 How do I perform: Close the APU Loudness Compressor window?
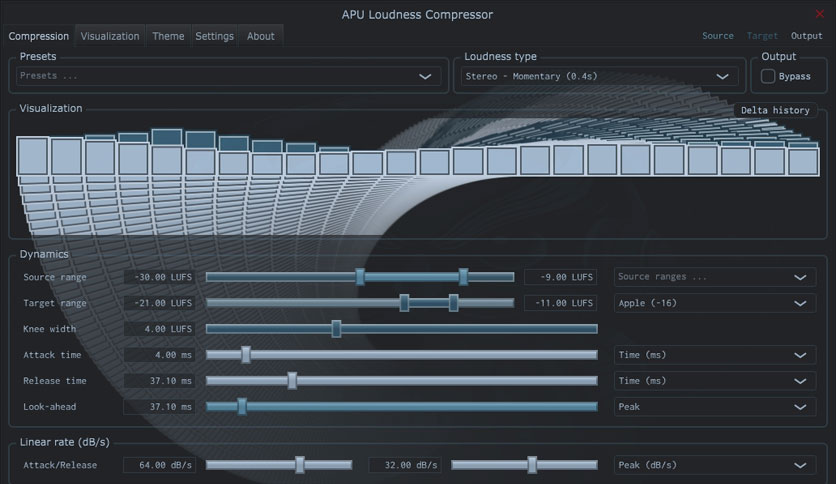click(819, 14)
